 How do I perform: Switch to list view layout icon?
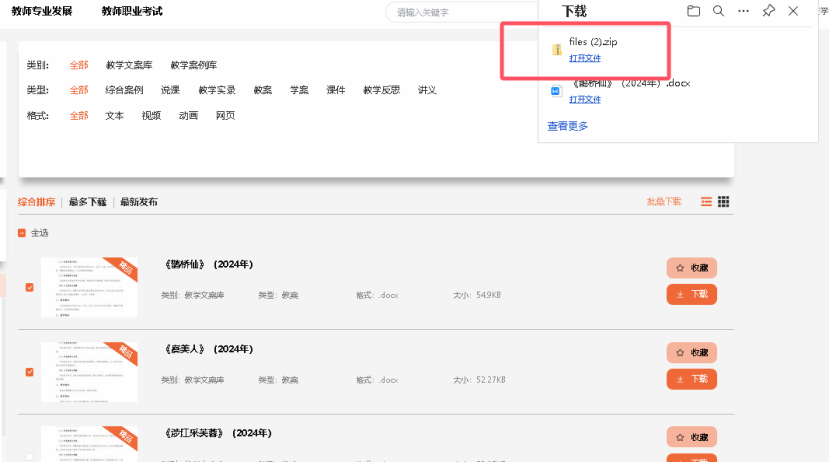tap(706, 202)
